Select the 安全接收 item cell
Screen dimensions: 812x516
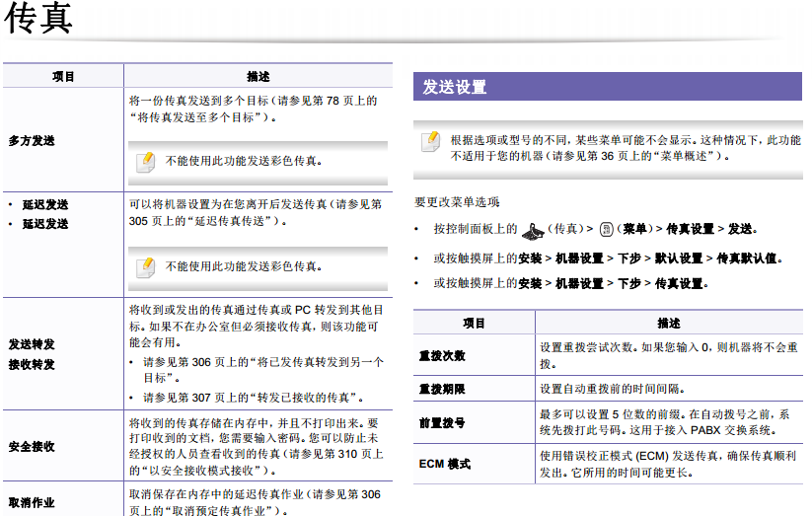[x=63, y=446]
